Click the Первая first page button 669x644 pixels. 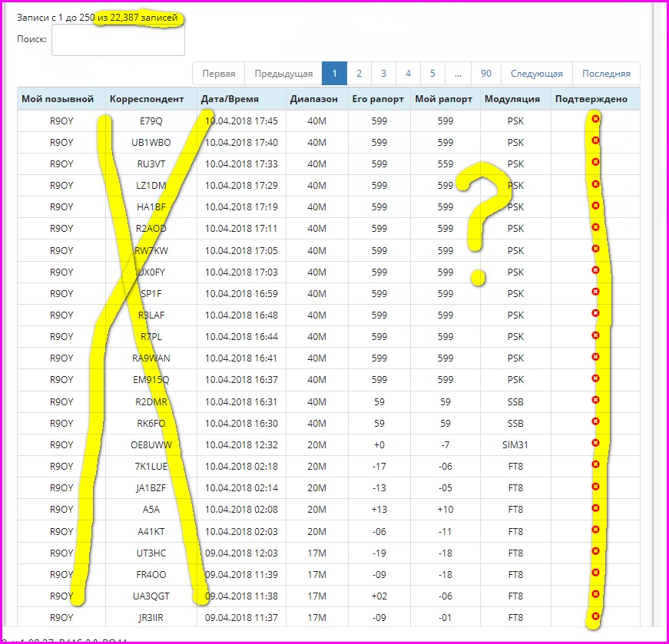(x=219, y=74)
